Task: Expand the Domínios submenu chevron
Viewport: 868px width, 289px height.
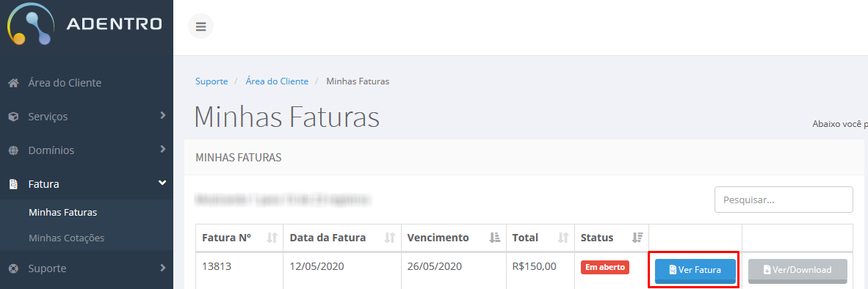Action: 163,149
